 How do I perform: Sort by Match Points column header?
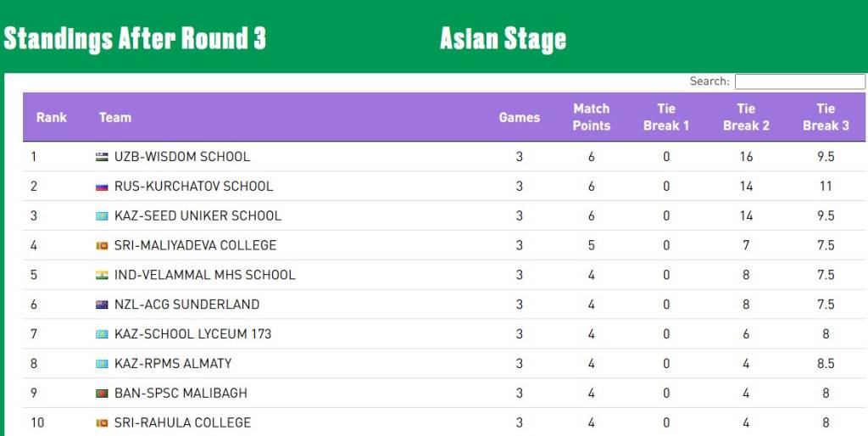pyautogui.click(x=592, y=117)
